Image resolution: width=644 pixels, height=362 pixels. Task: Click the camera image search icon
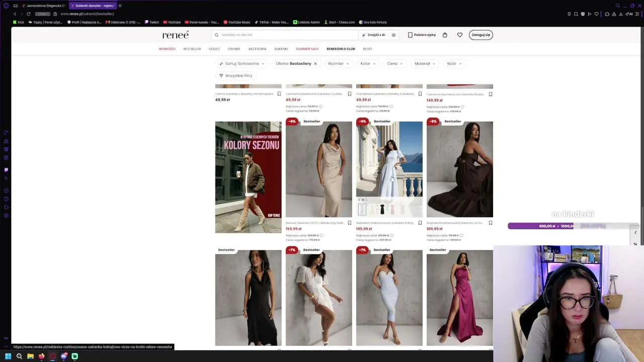click(393, 35)
